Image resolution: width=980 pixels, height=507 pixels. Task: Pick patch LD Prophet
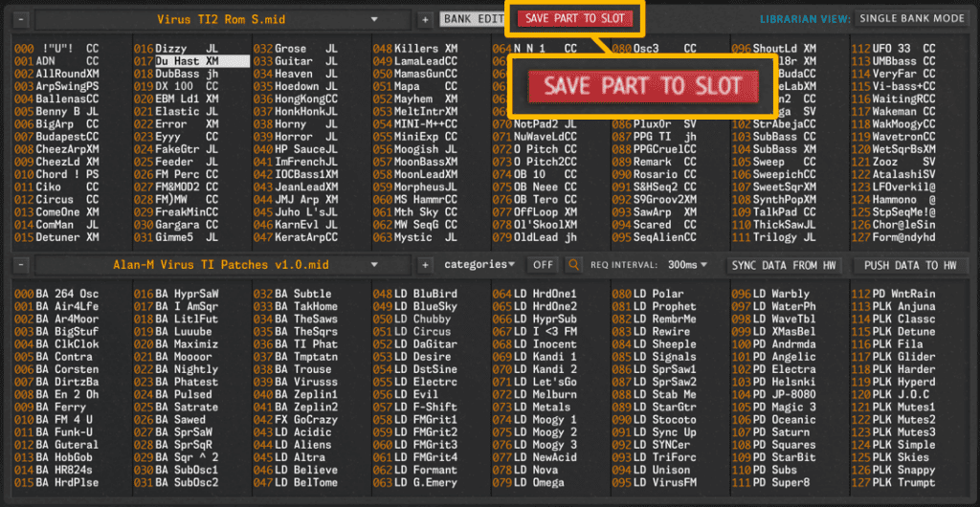point(655,306)
